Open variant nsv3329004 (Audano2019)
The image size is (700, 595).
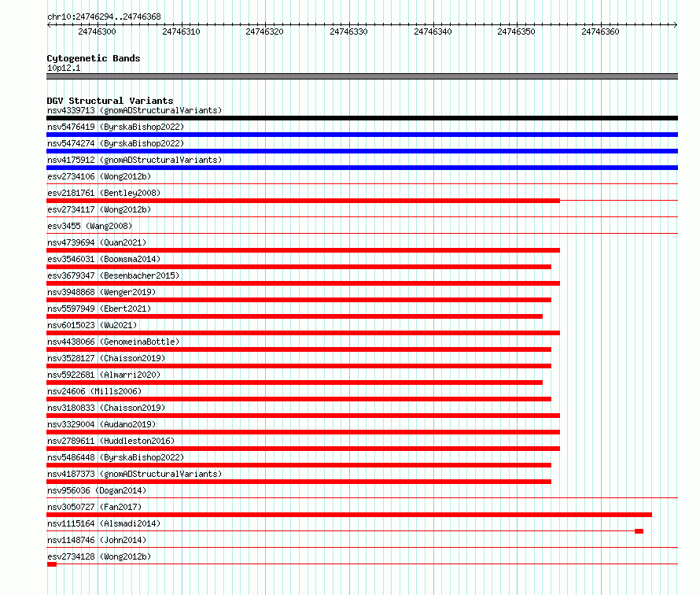(x=101, y=424)
